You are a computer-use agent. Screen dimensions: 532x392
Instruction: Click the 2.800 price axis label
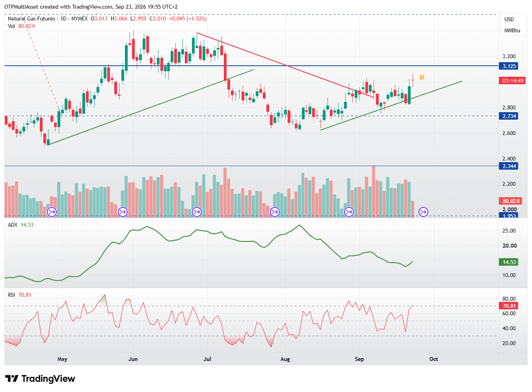(x=509, y=107)
